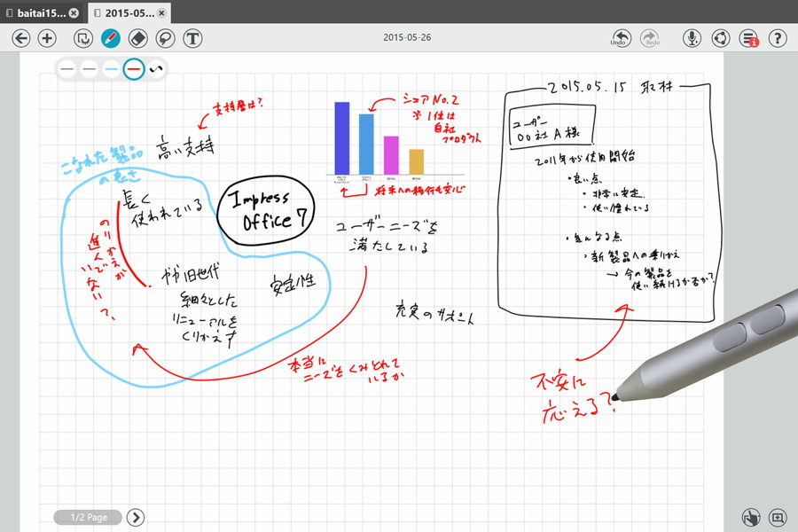Select the Pen tool

click(111, 38)
